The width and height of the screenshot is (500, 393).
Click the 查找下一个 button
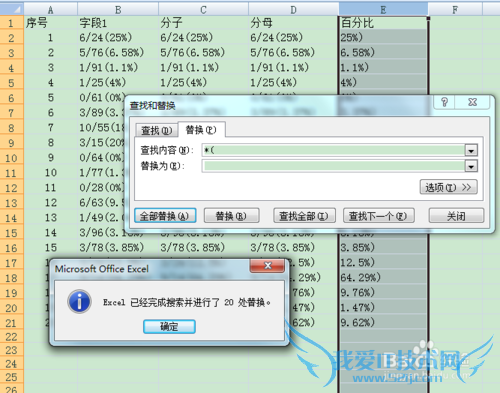tap(379, 216)
